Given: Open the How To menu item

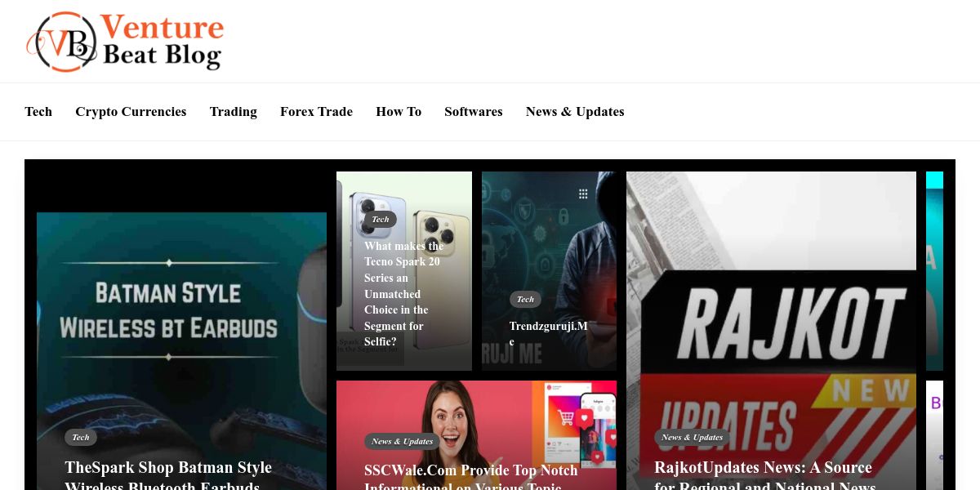Looking at the screenshot, I should (399, 112).
